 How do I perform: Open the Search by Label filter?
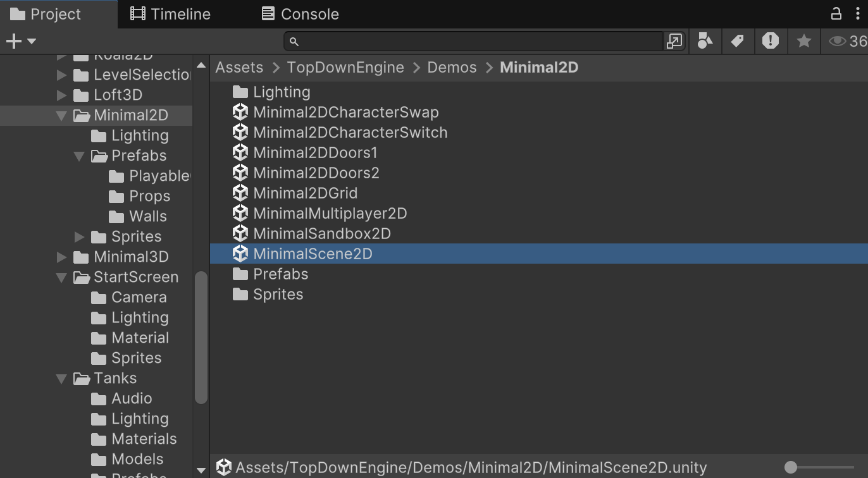[737, 41]
